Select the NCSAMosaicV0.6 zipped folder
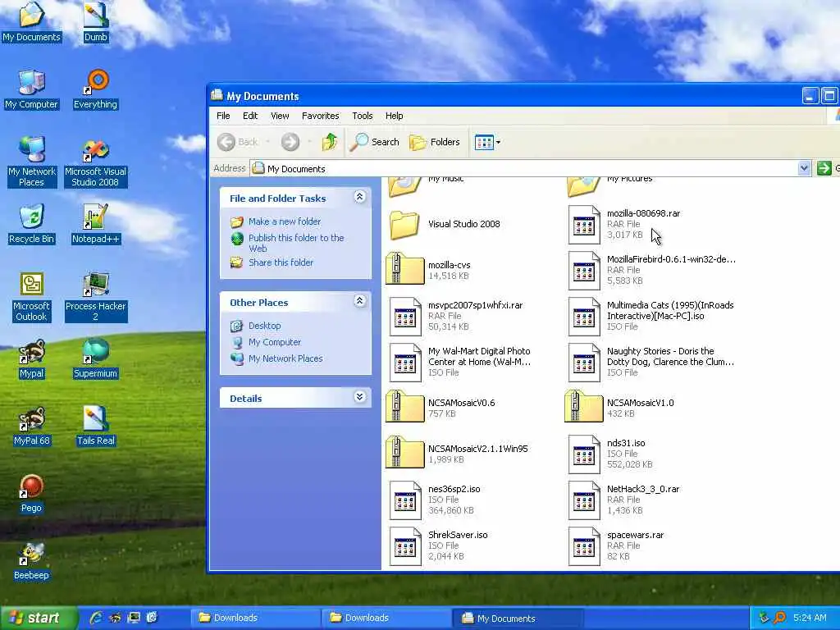 coord(441,408)
